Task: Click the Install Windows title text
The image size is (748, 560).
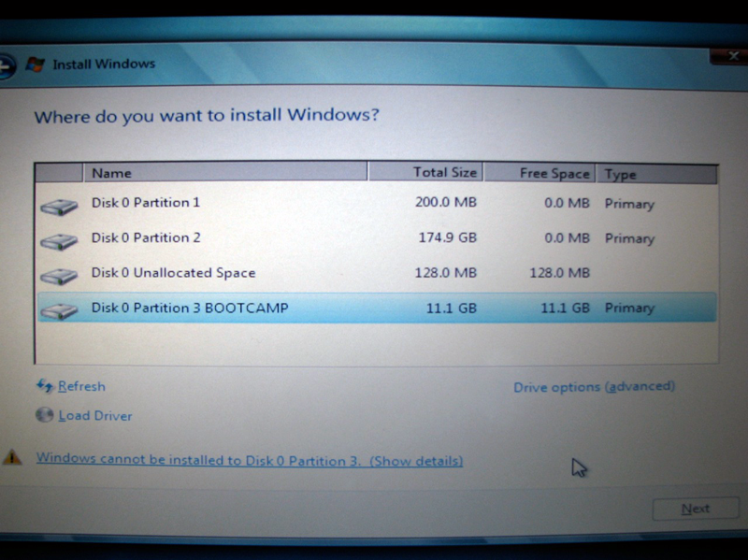Action: [x=104, y=64]
